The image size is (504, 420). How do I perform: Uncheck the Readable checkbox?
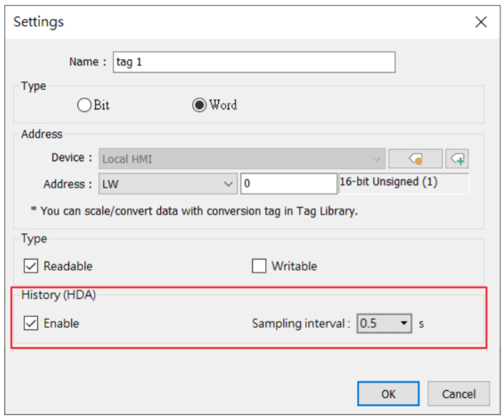coord(31,266)
